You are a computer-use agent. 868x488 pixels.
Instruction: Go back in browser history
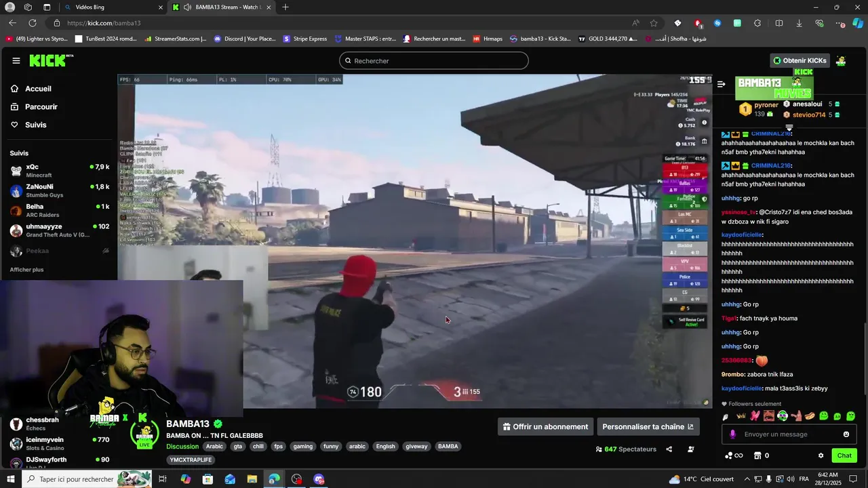pos(12,23)
